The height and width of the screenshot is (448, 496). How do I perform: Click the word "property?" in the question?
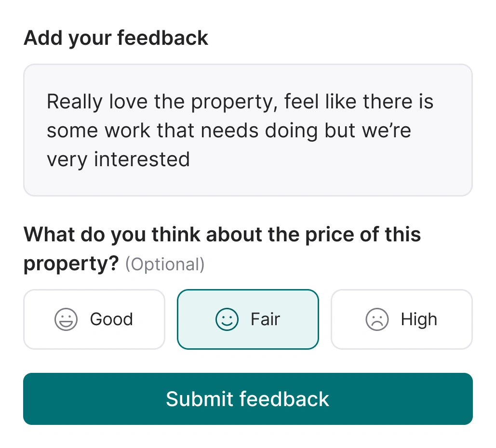tap(71, 263)
